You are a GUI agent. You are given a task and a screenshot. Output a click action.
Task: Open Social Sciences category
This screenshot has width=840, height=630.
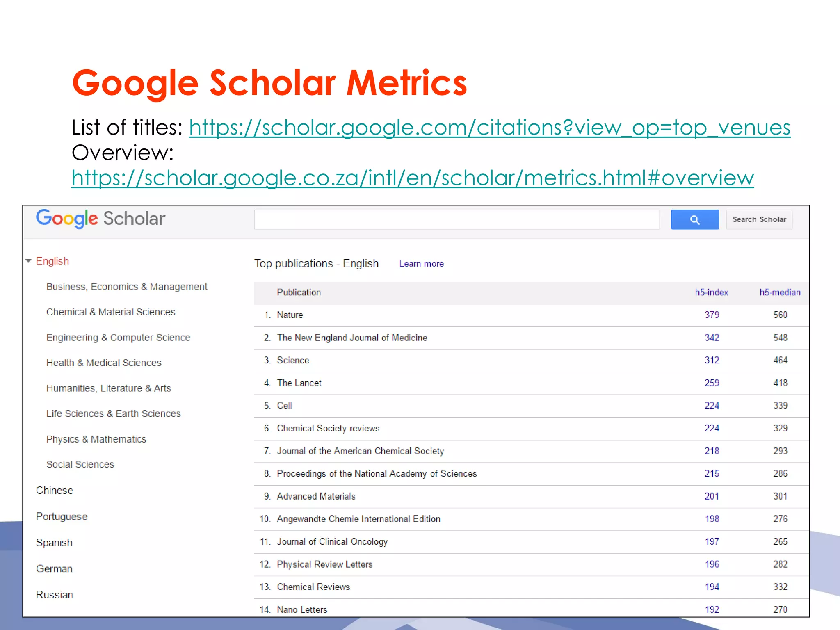pyautogui.click(x=80, y=465)
